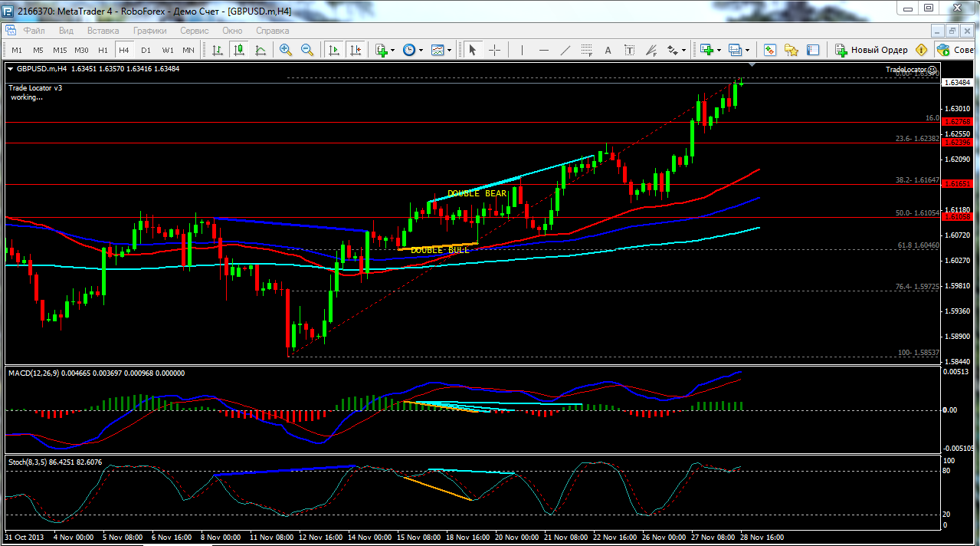The width and height of the screenshot is (980, 546).
Task: Expand the arrows objects dropdown arrow
Action: (684, 51)
